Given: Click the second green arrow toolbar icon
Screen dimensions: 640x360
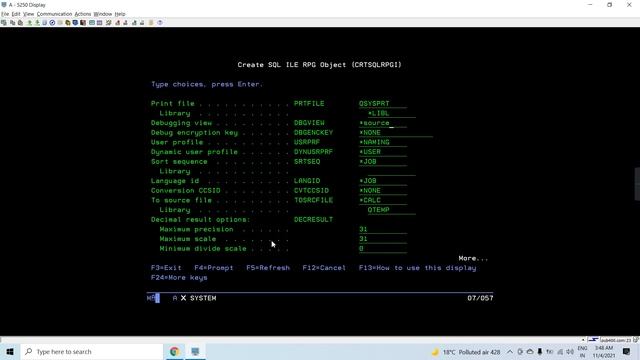Looking at the screenshot, I should (x=37, y=23).
